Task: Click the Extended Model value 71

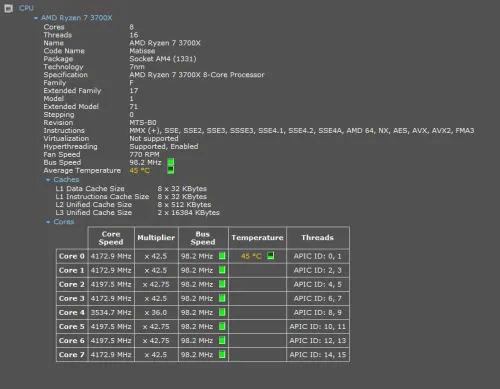Action: click(134, 107)
